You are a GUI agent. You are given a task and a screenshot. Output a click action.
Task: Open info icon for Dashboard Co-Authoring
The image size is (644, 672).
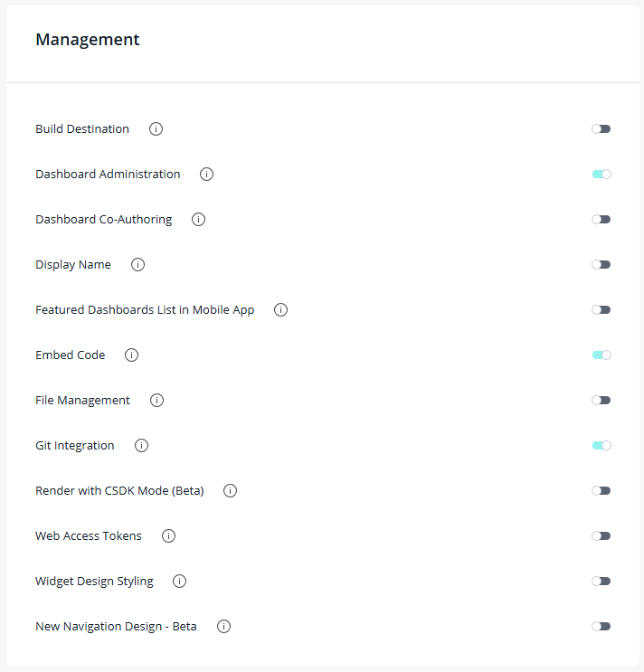pyautogui.click(x=198, y=220)
